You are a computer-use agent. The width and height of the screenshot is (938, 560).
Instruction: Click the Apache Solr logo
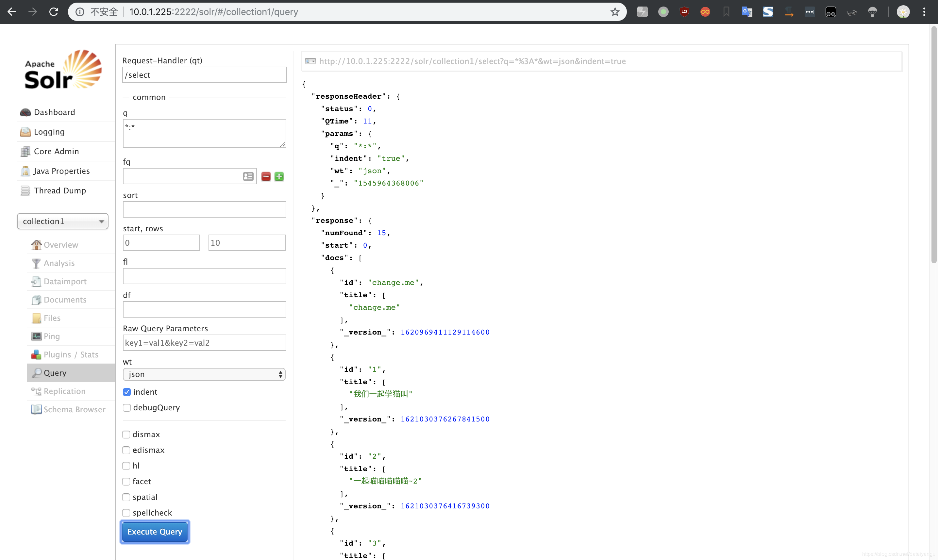(63, 70)
